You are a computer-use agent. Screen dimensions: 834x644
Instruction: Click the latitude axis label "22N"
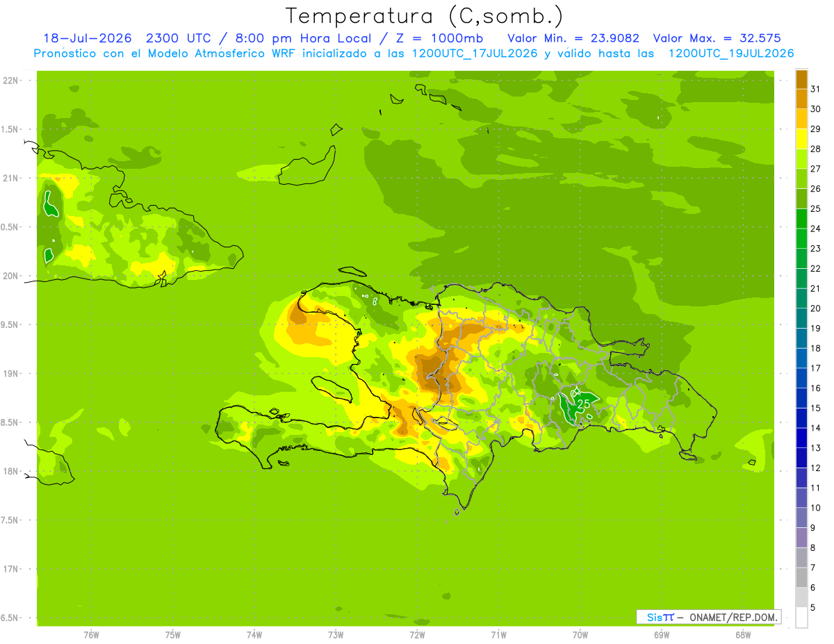pos(10,81)
